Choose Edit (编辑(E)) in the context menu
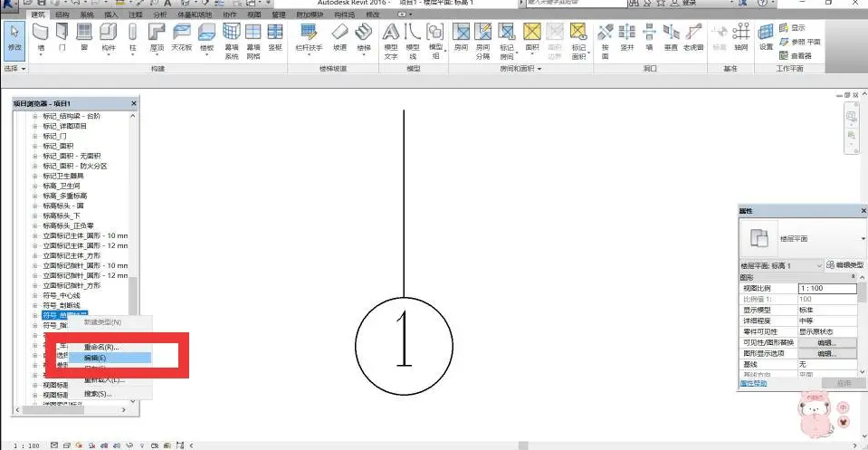This screenshot has width=868, height=450. 110,359
